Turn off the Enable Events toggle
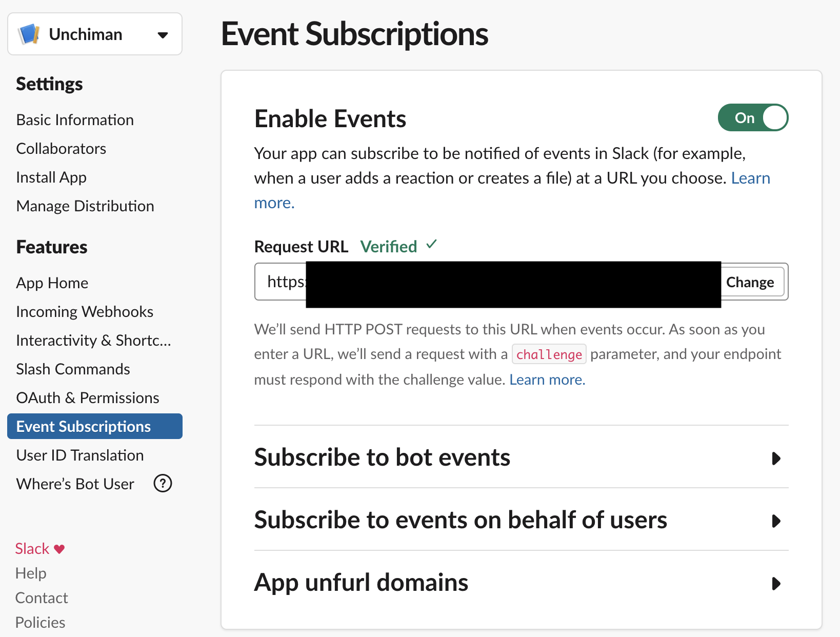The image size is (840, 637). pyautogui.click(x=752, y=118)
